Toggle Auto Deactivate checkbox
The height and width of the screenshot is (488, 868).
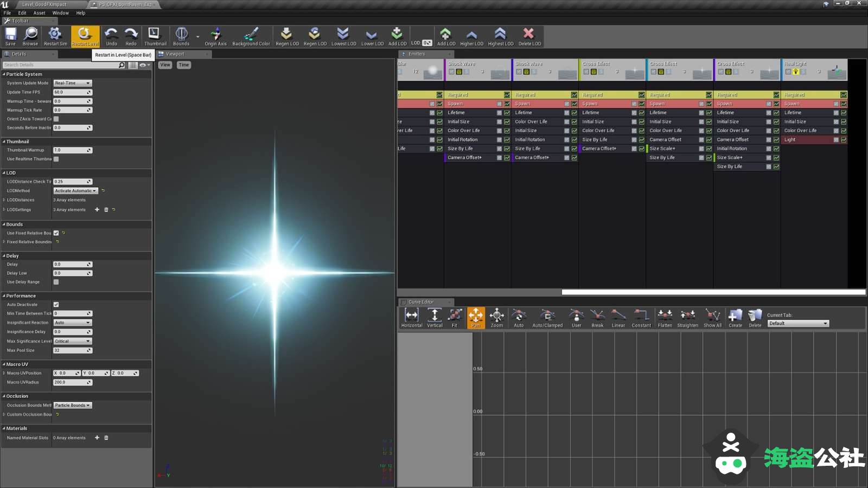click(56, 305)
